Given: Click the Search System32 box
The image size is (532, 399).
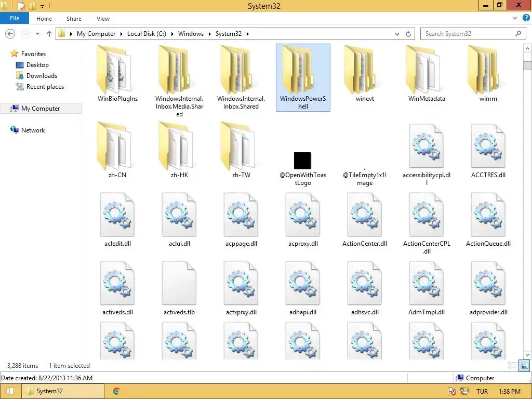Looking at the screenshot, I should (x=473, y=34).
